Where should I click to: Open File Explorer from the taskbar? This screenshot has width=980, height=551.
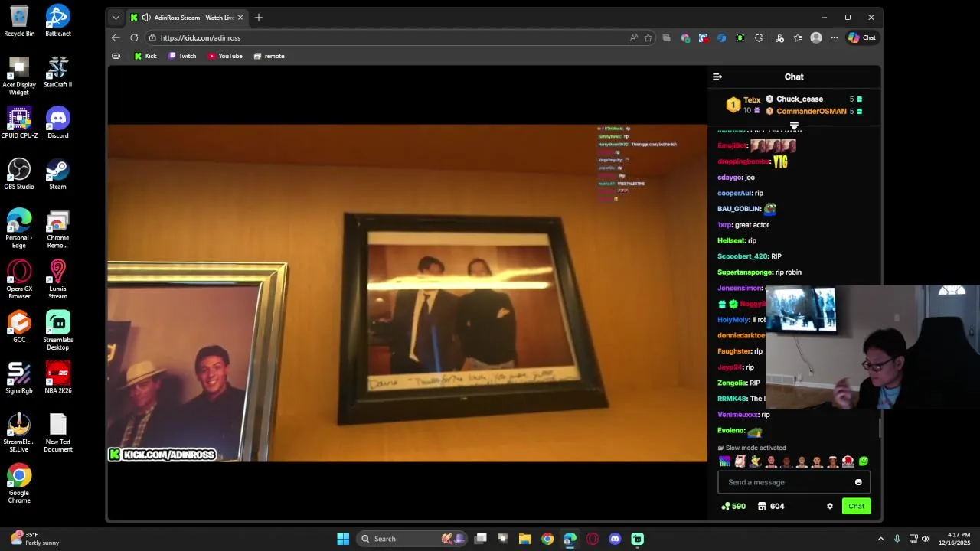coord(525,539)
